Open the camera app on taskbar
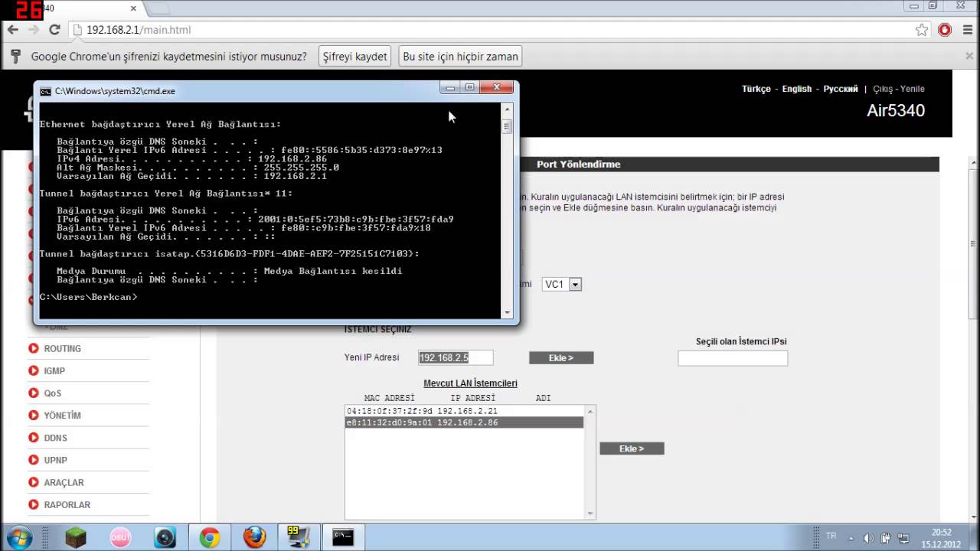The height and width of the screenshot is (551, 980). 165,537
